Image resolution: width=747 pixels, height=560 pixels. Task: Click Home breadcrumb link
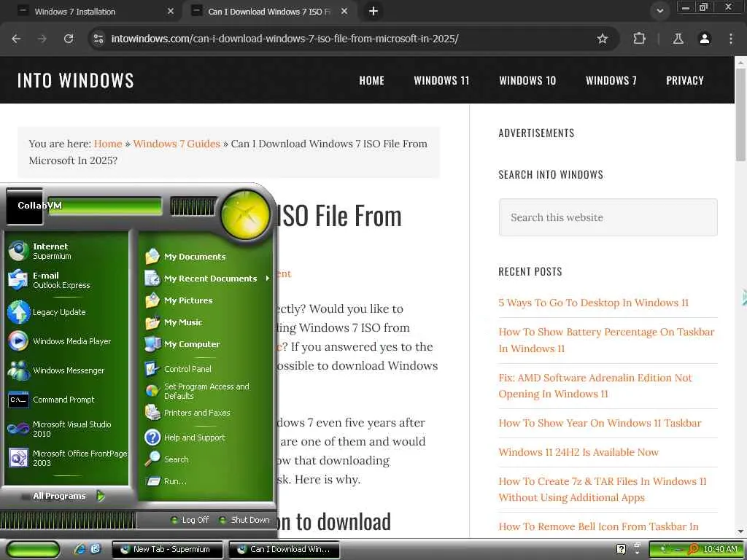[108, 144]
